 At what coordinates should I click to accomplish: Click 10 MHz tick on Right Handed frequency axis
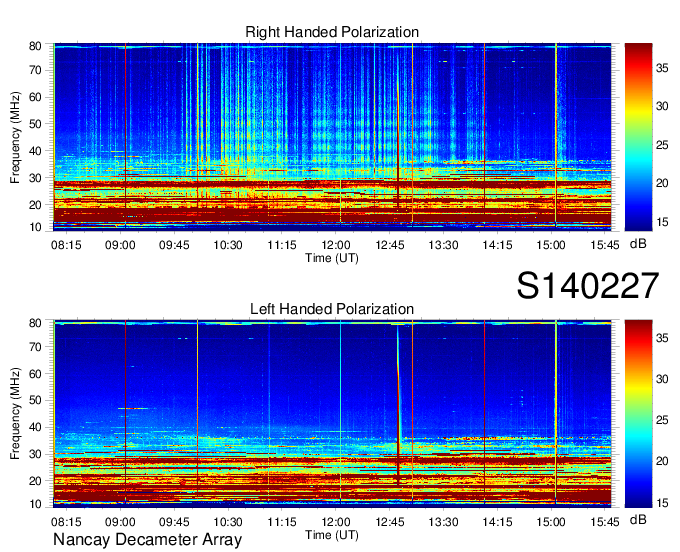pyautogui.click(x=35, y=227)
